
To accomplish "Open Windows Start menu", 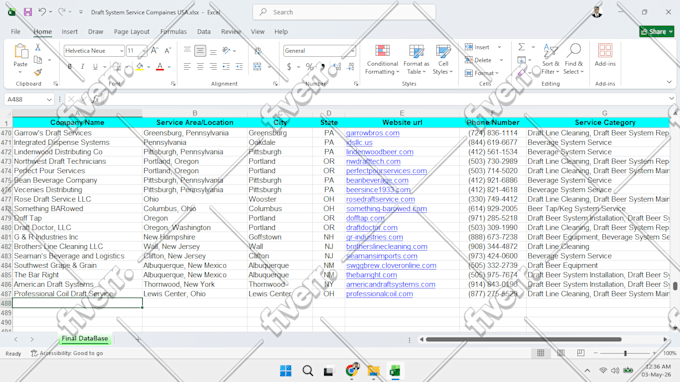I will pyautogui.click(x=285, y=371).
